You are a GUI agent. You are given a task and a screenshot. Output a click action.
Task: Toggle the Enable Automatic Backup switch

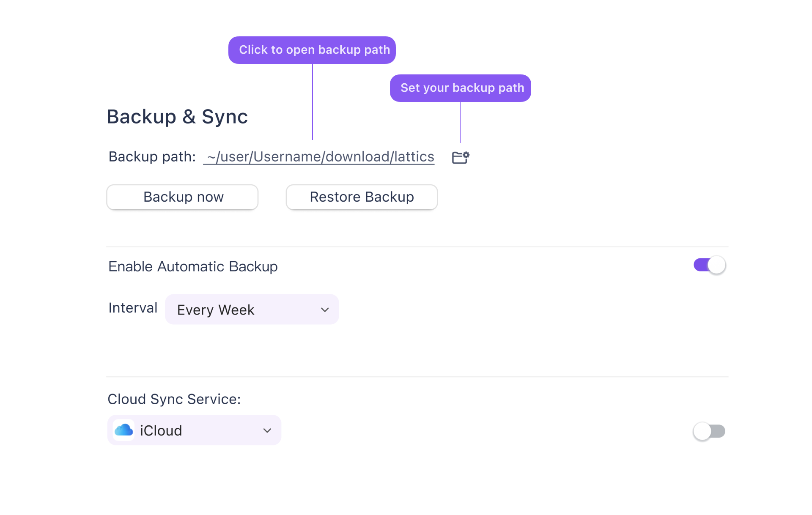710,265
